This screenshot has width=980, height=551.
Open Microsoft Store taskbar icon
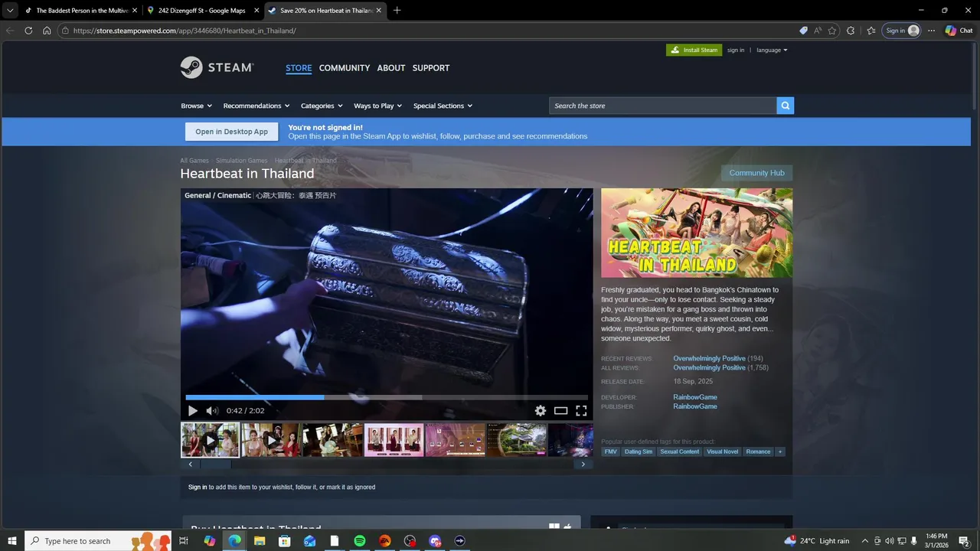pos(285,541)
